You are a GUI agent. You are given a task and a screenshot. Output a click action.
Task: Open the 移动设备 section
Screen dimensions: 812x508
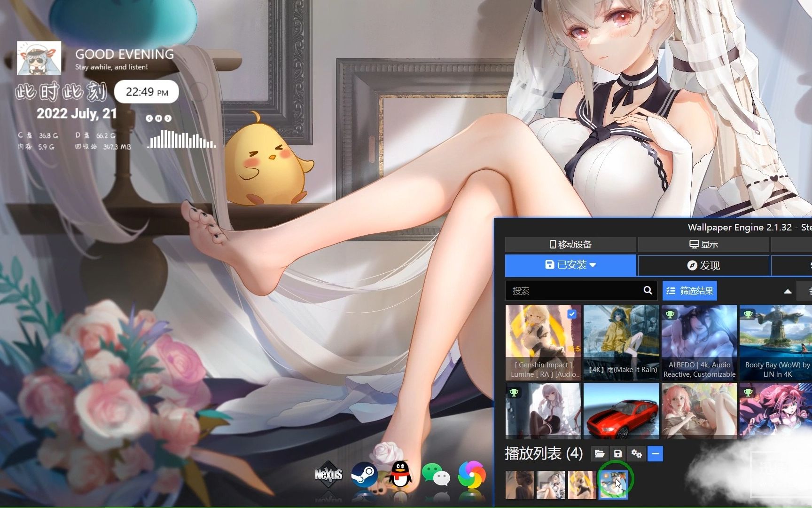coord(570,245)
